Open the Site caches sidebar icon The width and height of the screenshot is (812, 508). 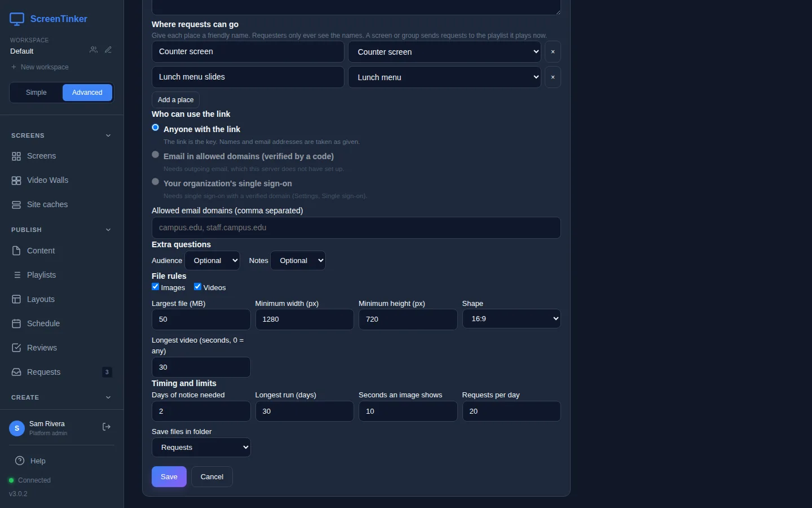point(16,205)
